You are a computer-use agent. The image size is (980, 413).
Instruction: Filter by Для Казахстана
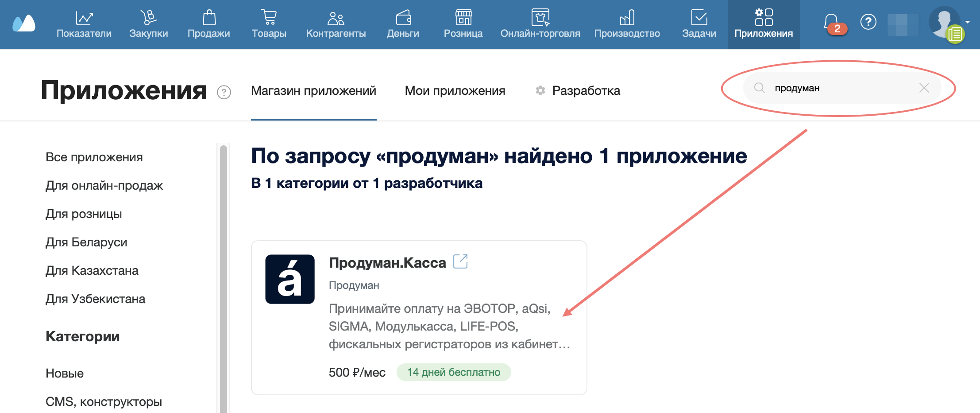[x=92, y=271]
